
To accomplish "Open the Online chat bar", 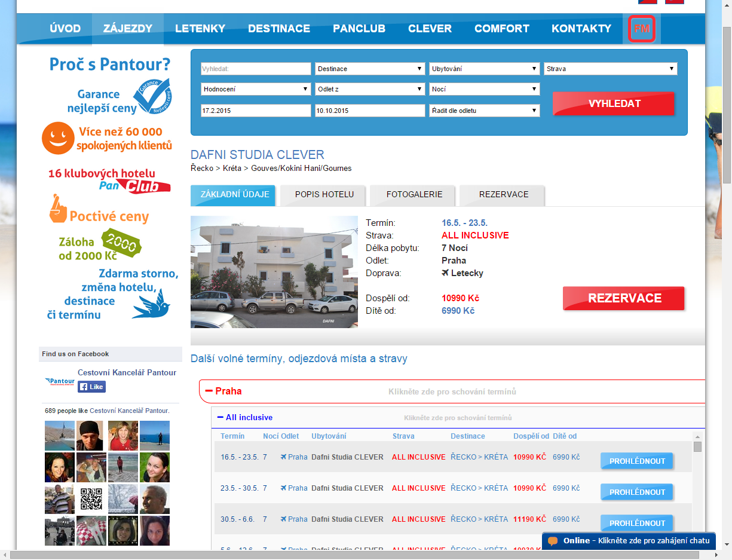I will (629, 541).
